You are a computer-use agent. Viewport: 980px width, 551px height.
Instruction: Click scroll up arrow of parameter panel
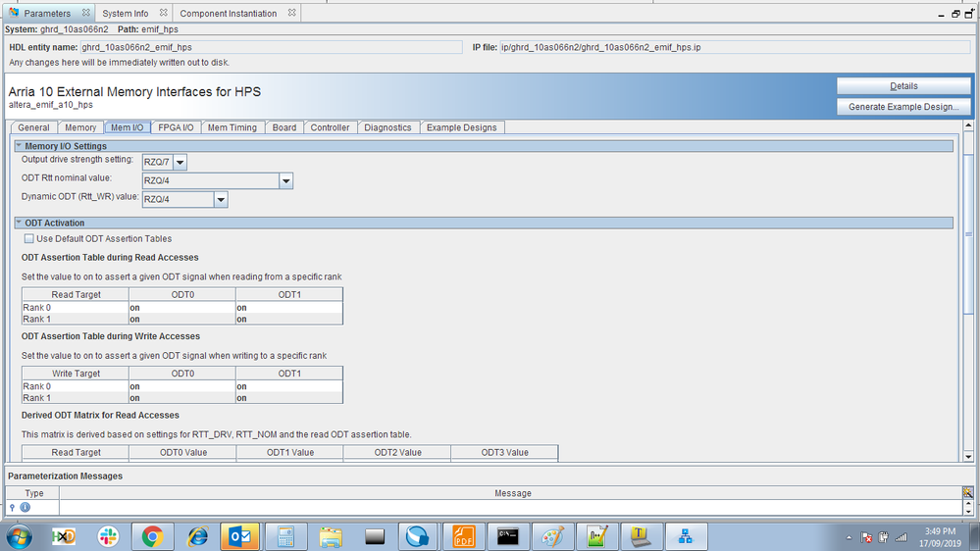(968, 125)
